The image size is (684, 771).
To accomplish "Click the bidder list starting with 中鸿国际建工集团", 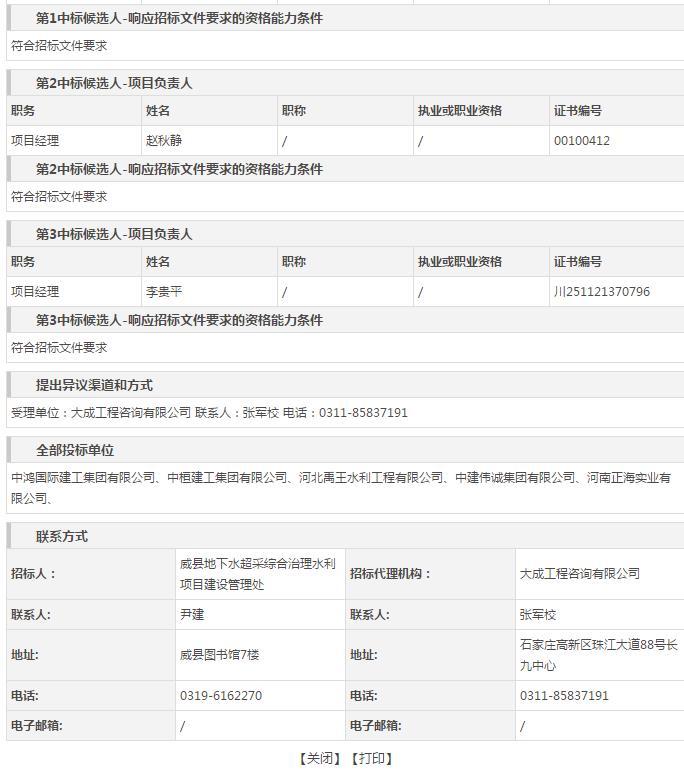I will click(x=340, y=487).
